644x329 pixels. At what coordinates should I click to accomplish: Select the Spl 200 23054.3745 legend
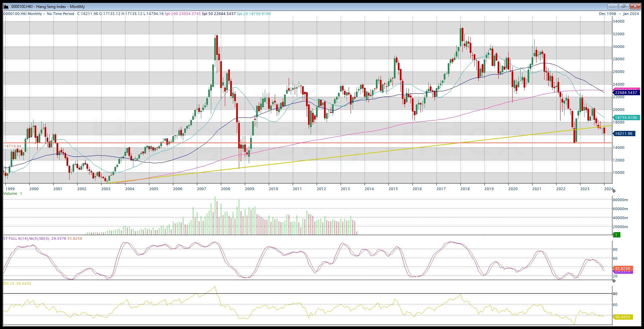point(183,14)
